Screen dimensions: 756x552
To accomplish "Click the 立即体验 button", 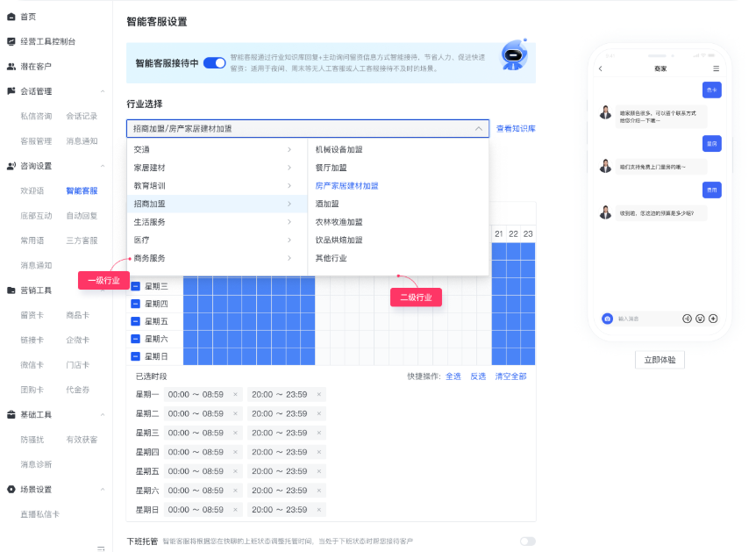I will pyautogui.click(x=660, y=360).
